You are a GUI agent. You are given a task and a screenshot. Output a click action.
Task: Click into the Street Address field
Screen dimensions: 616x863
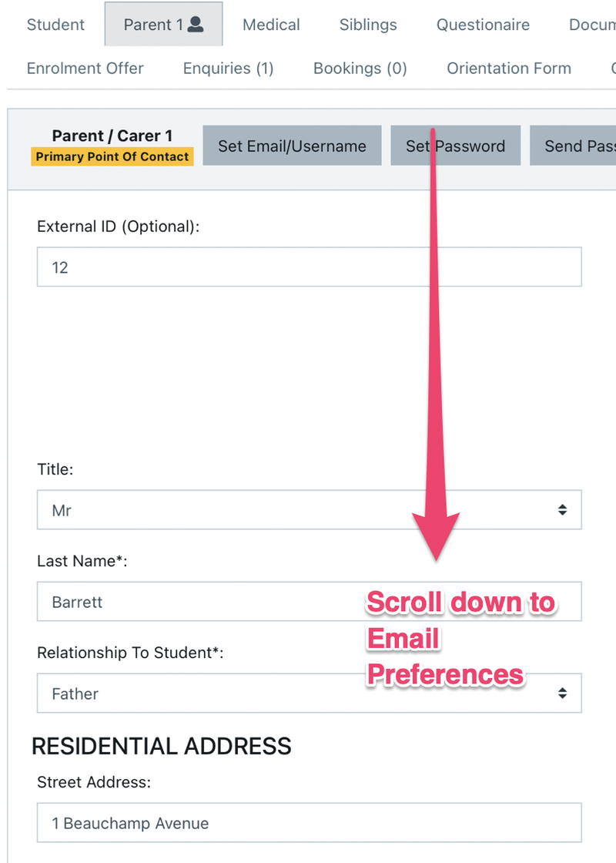(308, 823)
